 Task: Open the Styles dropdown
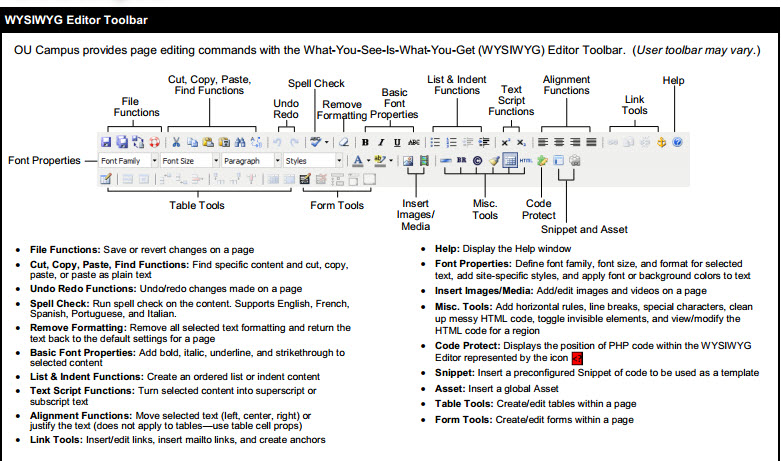pyautogui.click(x=313, y=161)
